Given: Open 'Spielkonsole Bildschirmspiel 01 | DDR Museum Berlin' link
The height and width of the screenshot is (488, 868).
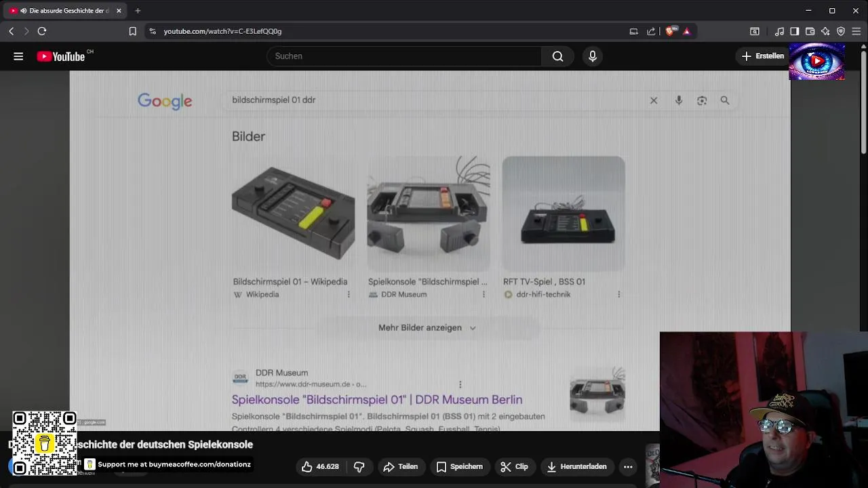Looking at the screenshot, I should (377, 399).
